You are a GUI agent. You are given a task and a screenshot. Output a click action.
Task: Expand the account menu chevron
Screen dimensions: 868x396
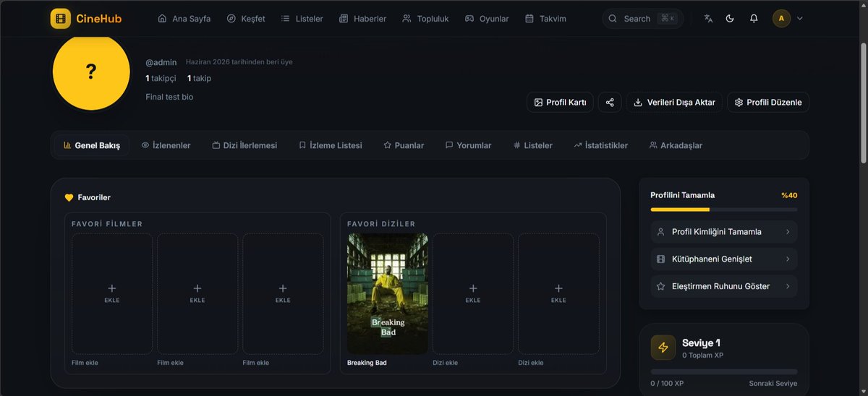tap(799, 19)
